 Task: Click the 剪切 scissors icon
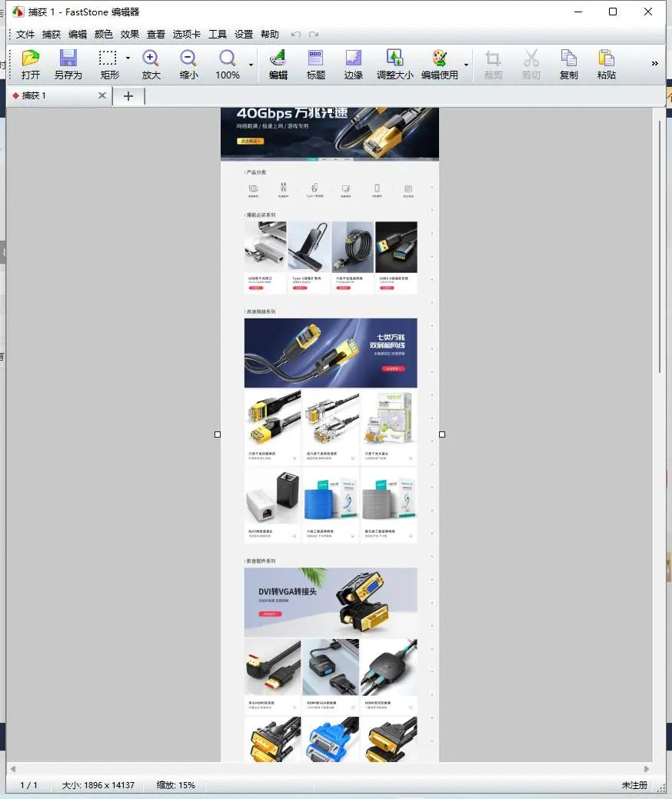(x=531, y=58)
